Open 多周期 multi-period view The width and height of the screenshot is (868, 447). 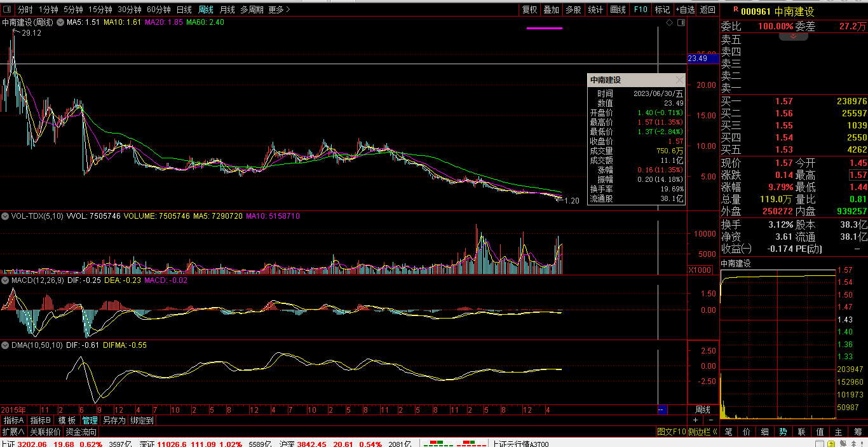coord(252,10)
